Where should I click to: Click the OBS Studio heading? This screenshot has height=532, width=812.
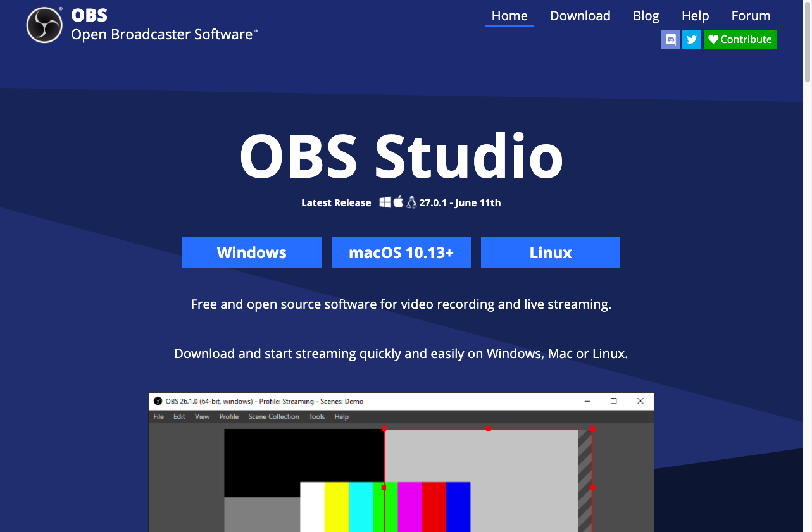[x=401, y=156]
